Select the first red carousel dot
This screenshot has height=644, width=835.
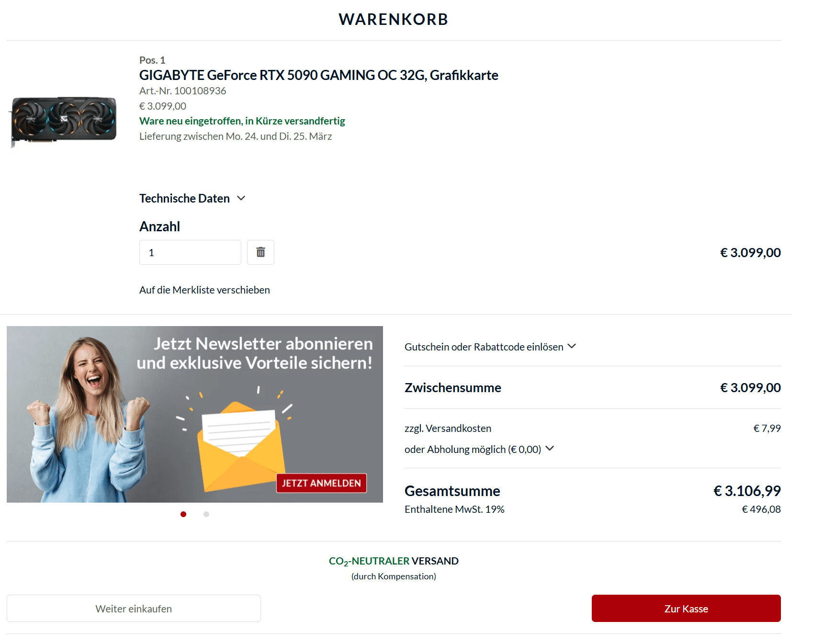click(x=183, y=514)
